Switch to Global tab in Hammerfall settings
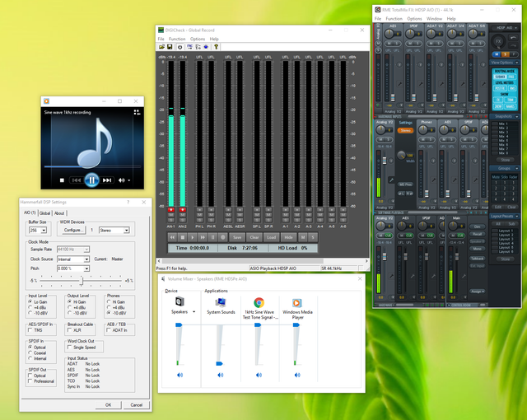Image resolution: width=527 pixels, height=420 pixels. (x=44, y=213)
